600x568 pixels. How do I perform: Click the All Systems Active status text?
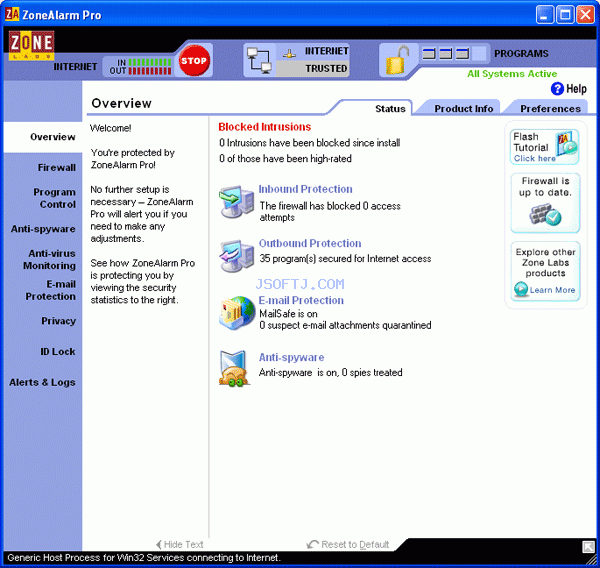pos(512,74)
